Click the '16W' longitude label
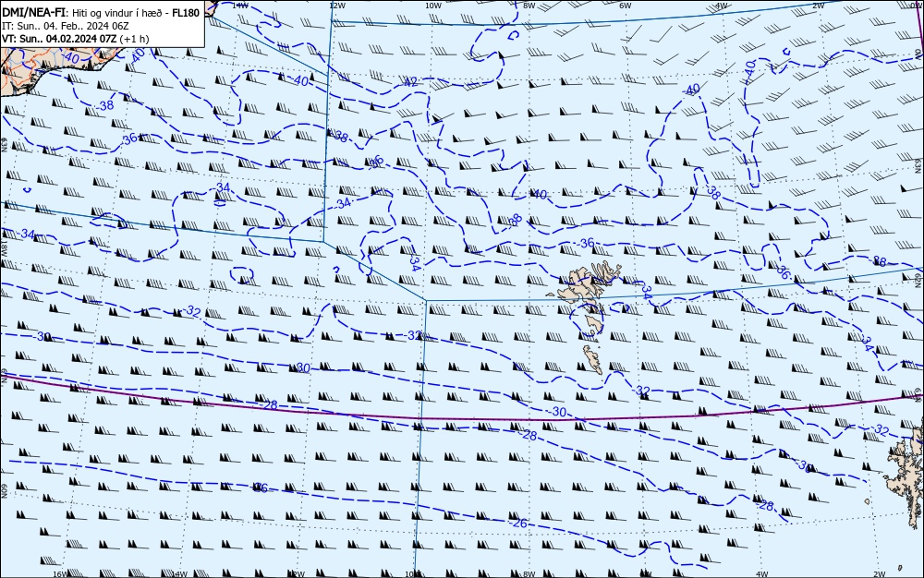The height and width of the screenshot is (578, 924). point(59,574)
